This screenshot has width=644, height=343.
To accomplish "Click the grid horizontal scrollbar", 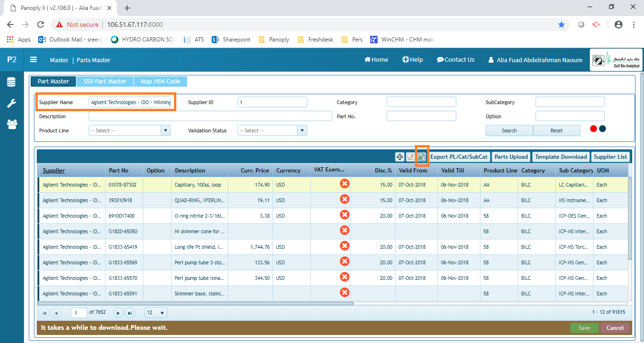I will (x=196, y=303).
